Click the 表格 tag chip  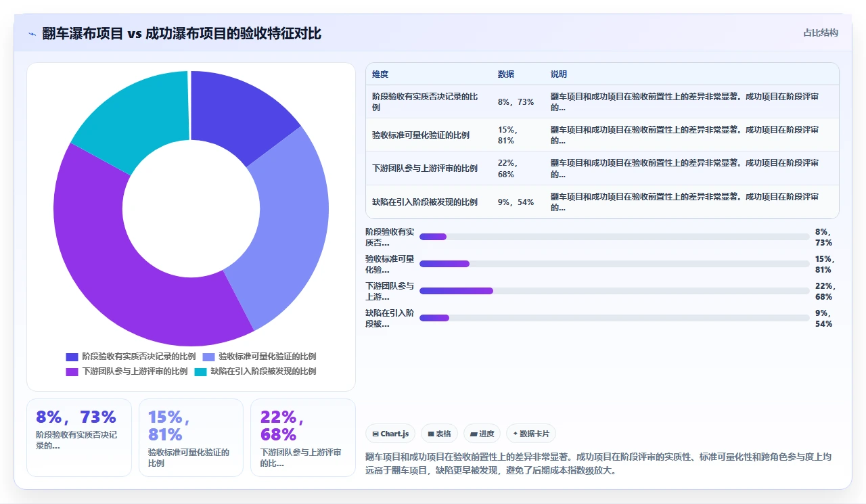(439, 434)
